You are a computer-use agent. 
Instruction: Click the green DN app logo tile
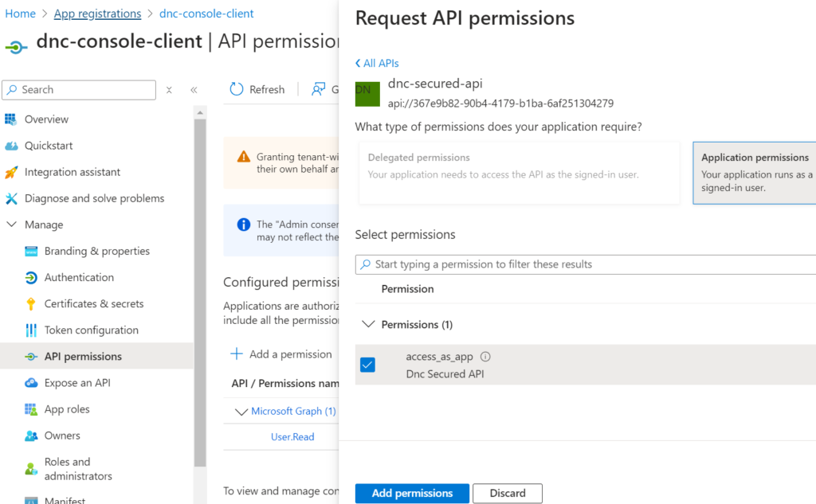[367, 94]
